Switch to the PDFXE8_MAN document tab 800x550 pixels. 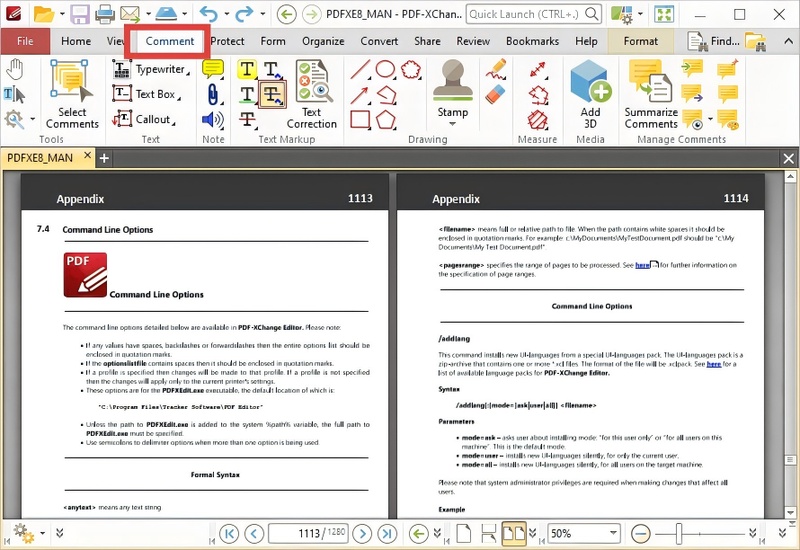point(40,158)
